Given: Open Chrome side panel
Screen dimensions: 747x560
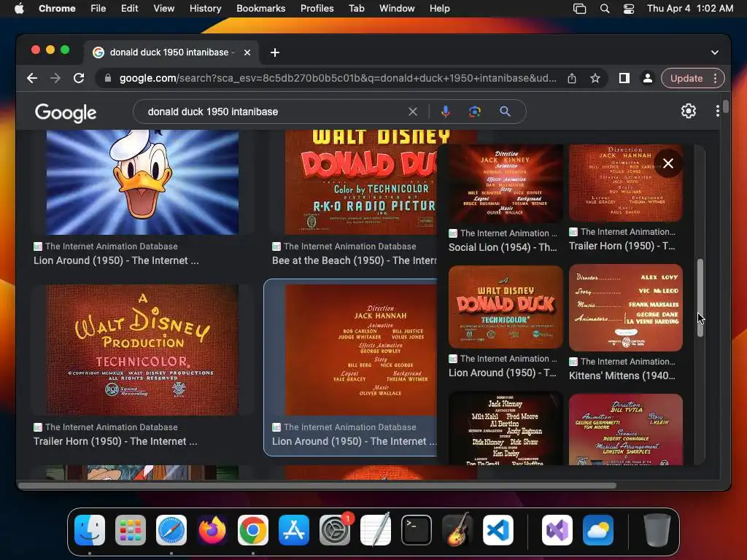Looking at the screenshot, I should [624, 78].
